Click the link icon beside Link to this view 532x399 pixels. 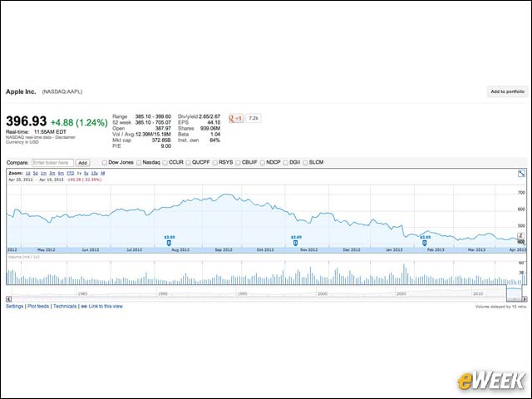[84, 307]
